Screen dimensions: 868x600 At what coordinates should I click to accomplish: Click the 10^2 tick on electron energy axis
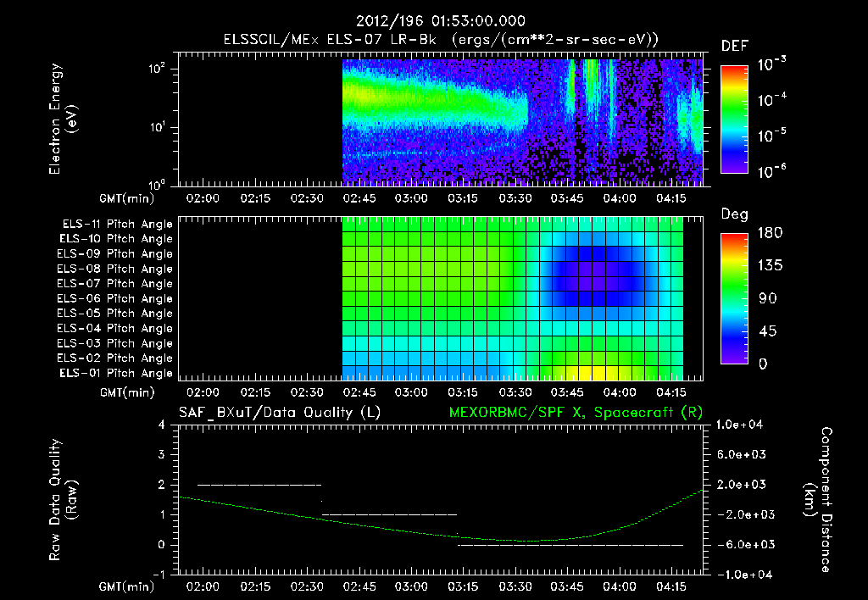pyautogui.click(x=157, y=69)
